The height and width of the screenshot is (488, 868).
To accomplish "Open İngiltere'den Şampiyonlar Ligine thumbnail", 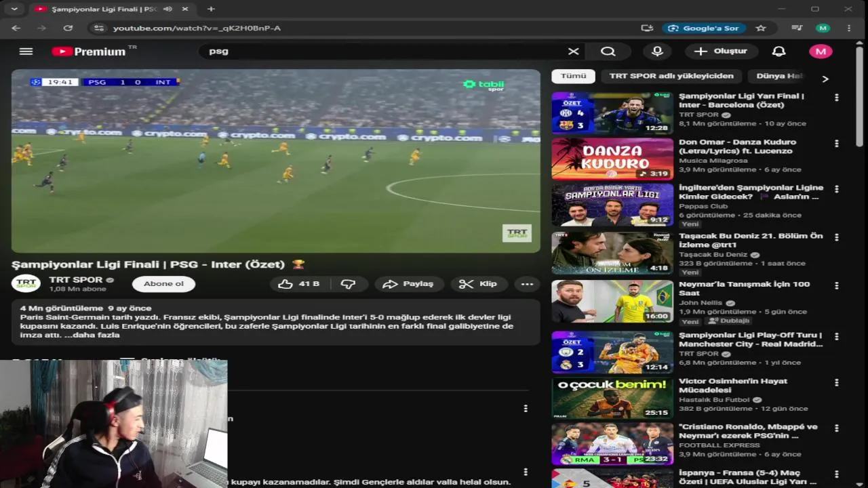I will tap(612, 205).
